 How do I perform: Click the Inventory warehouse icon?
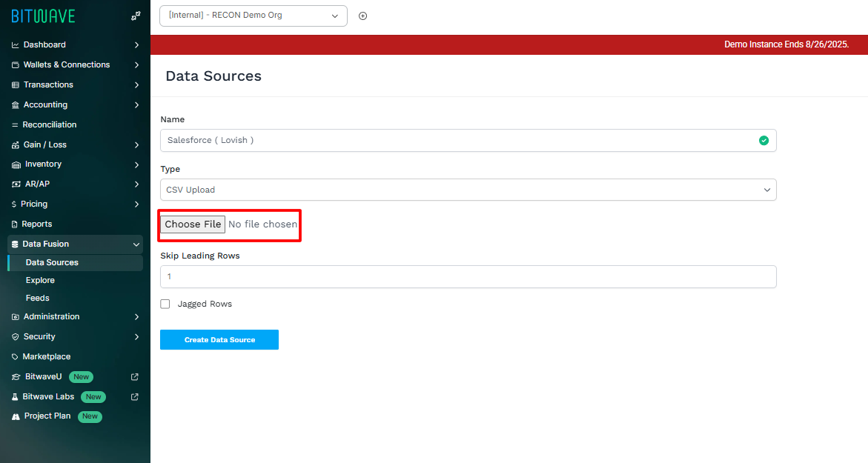click(x=16, y=164)
